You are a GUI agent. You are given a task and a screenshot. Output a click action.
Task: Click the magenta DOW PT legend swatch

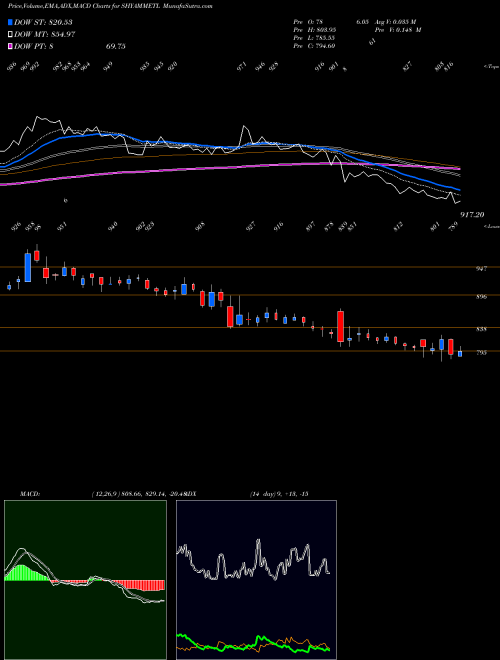11,47
